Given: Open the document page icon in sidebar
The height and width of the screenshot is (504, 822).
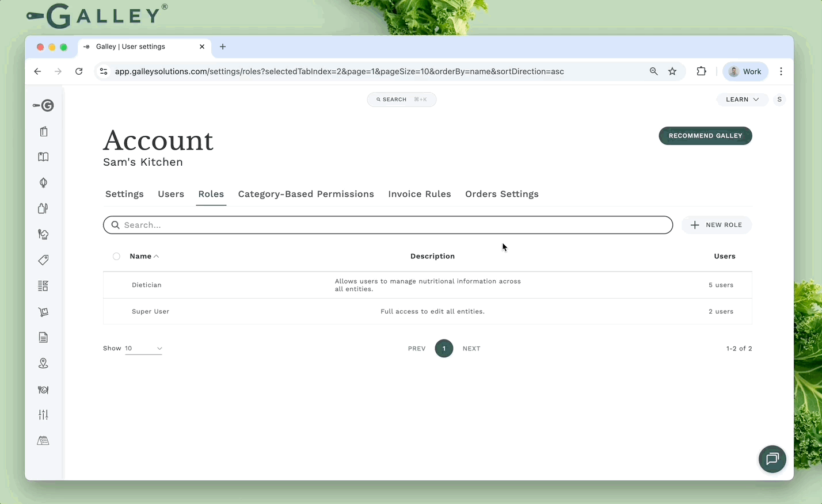Looking at the screenshot, I should pos(43,338).
